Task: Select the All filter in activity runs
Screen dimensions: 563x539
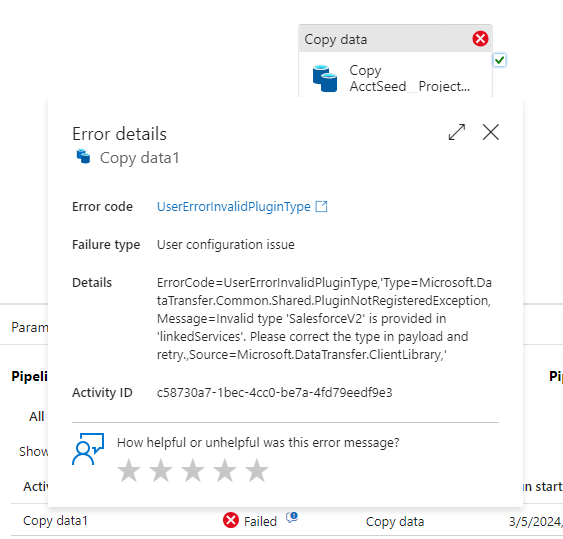Action: (x=37, y=417)
